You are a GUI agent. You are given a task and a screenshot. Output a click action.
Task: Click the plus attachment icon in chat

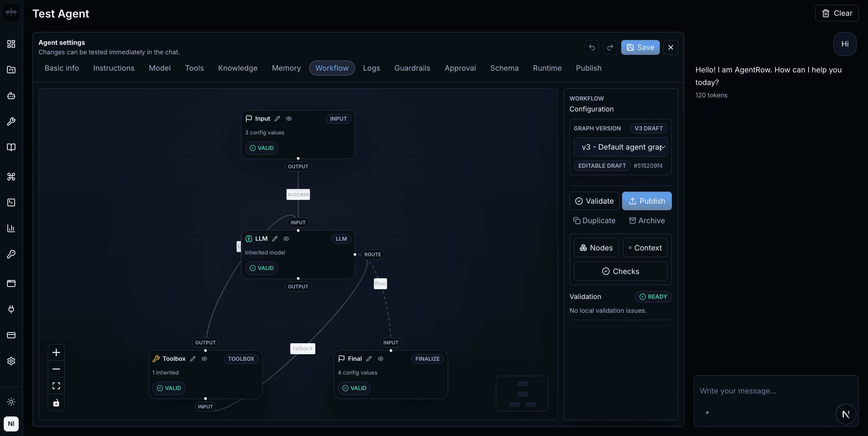point(707,412)
